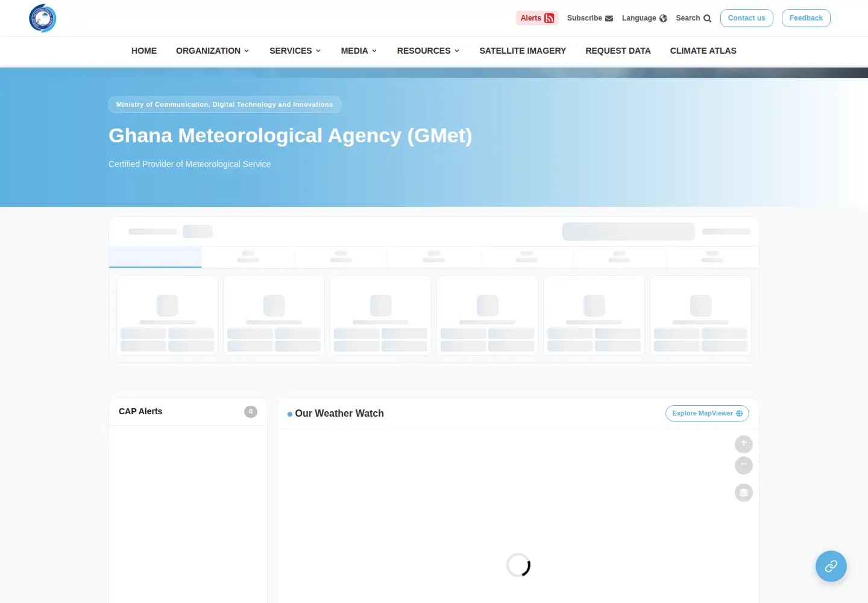Click Ghana Meteorological Agency (GMet) title
Screen dimensions: 868x603
click(x=290, y=136)
